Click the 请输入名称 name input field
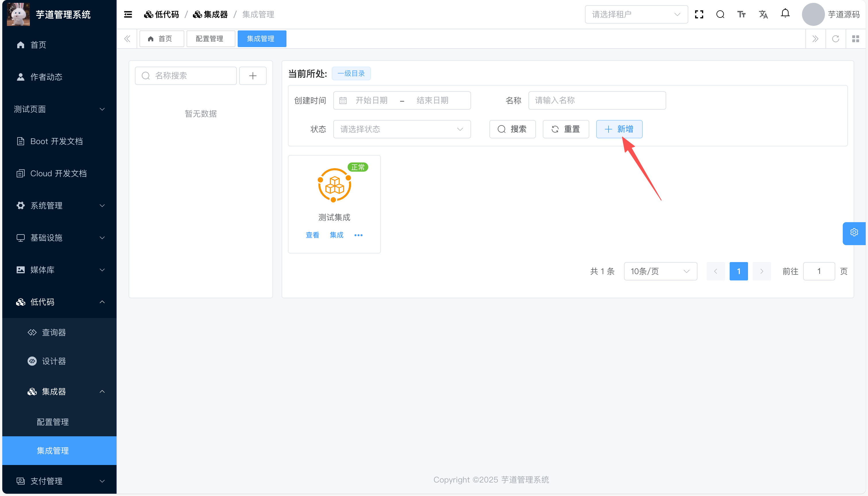 pyautogui.click(x=597, y=100)
